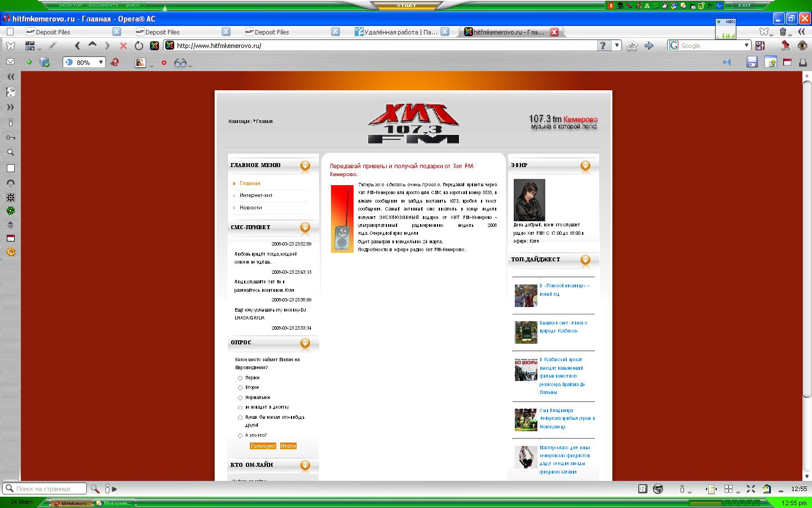Click the red pushpin icon

click(785, 46)
